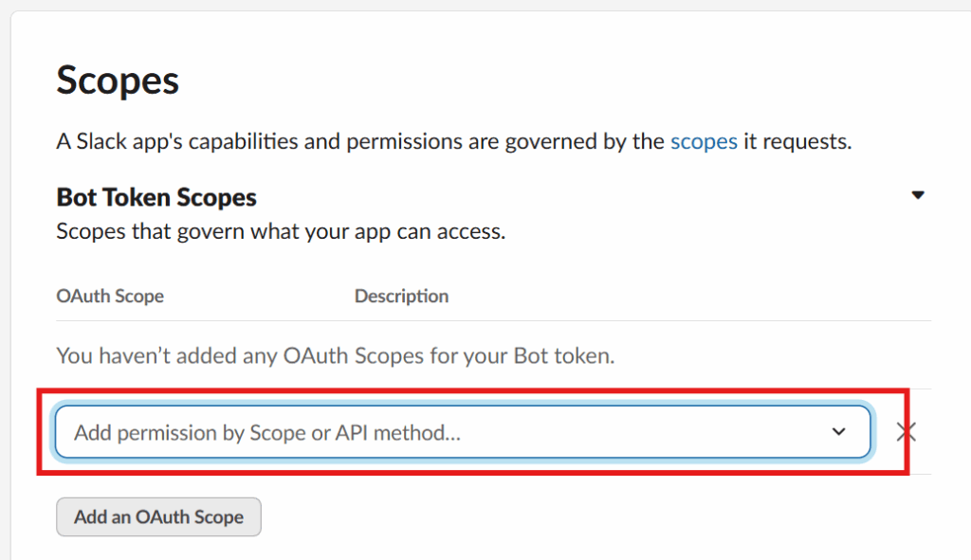Screen dimensions: 971x560
Task: Click the Scopes page heading
Action: pos(118,81)
